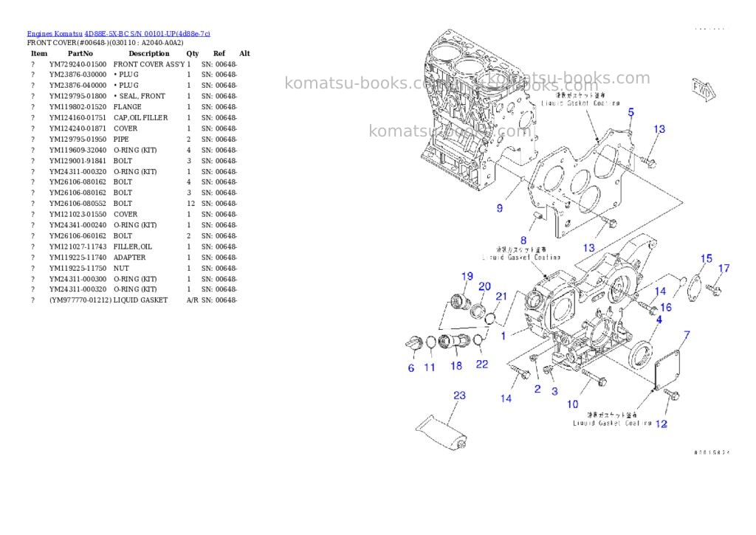Click diagram callout number 17

(x=724, y=269)
